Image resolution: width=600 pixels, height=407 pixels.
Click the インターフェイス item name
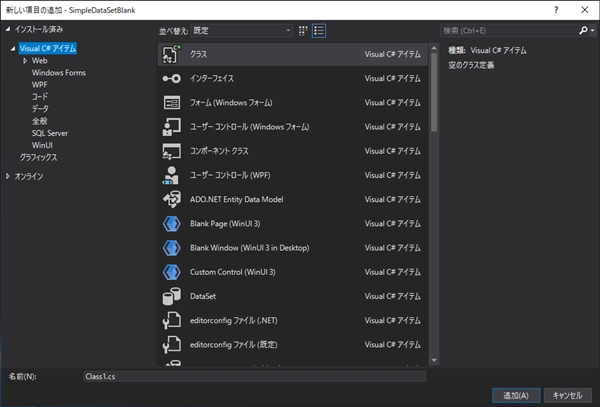pos(212,78)
